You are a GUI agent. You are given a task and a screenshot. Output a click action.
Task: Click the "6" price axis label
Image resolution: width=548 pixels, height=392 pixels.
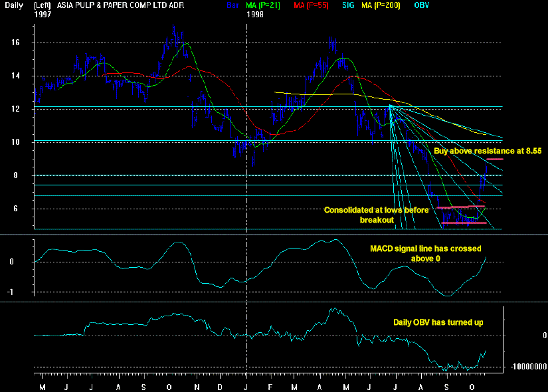[x=15, y=209]
